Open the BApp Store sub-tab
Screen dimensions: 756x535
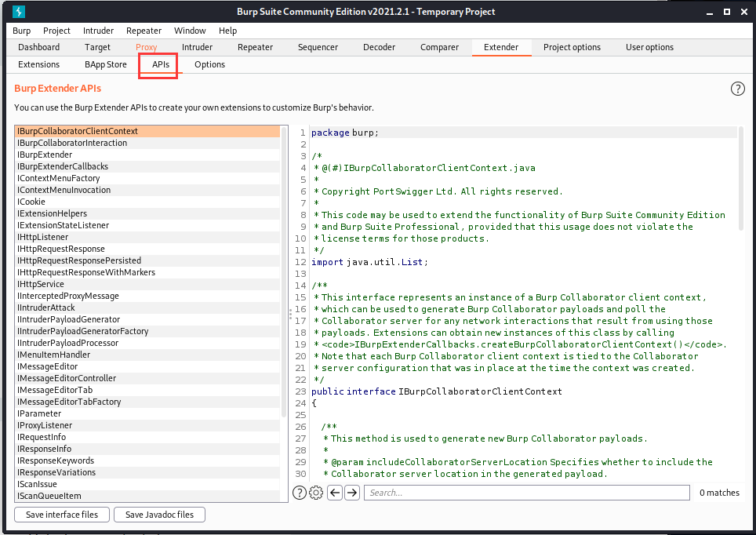106,64
